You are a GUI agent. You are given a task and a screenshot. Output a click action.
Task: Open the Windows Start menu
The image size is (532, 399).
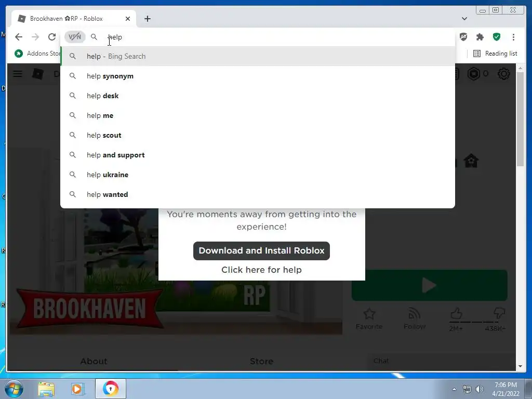14,389
